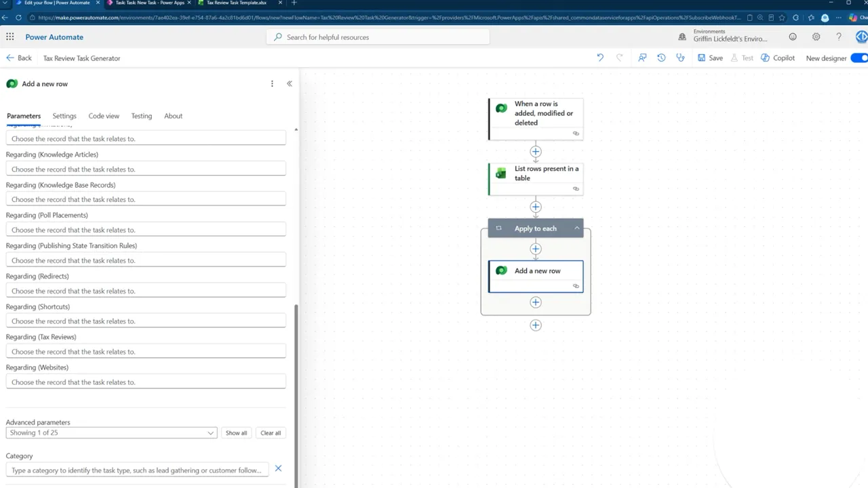
Task: Insert step after List rows action
Action: pos(536,207)
